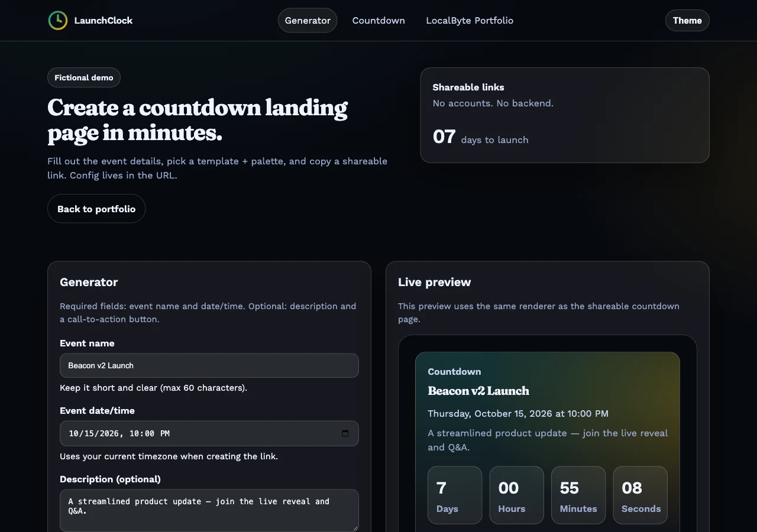Click the Event name label
Image resolution: width=757 pixels, height=532 pixels.
click(87, 343)
